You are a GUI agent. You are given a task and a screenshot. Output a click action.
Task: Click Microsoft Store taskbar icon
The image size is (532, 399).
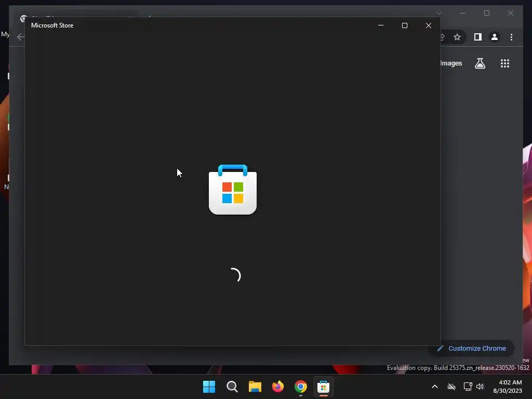tap(323, 387)
